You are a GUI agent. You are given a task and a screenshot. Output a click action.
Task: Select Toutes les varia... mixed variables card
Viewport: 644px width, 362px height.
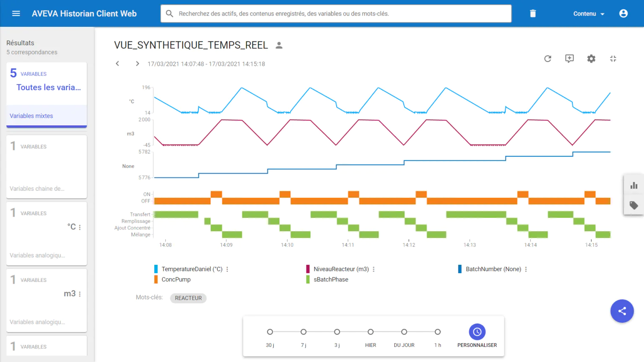pyautogui.click(x=47, y=95)
